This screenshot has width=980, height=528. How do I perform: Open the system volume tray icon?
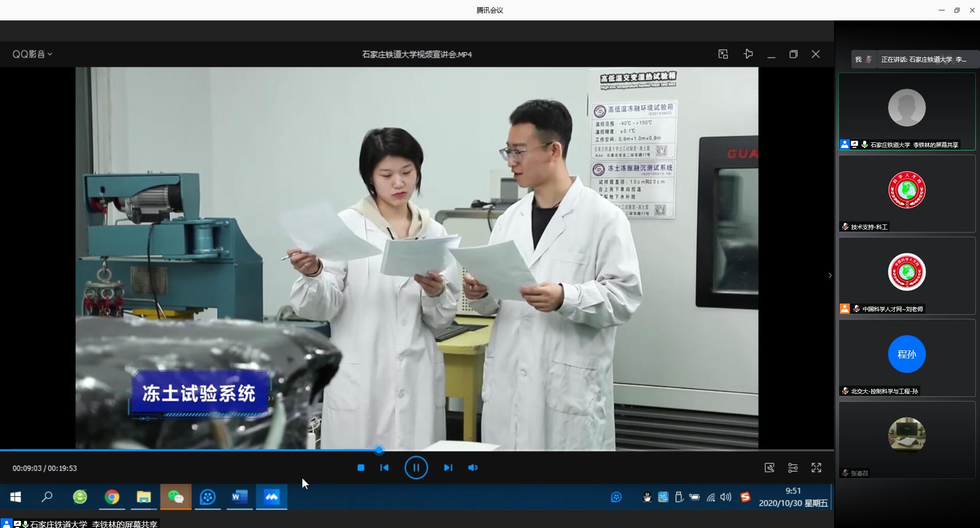tap(726, 497)
